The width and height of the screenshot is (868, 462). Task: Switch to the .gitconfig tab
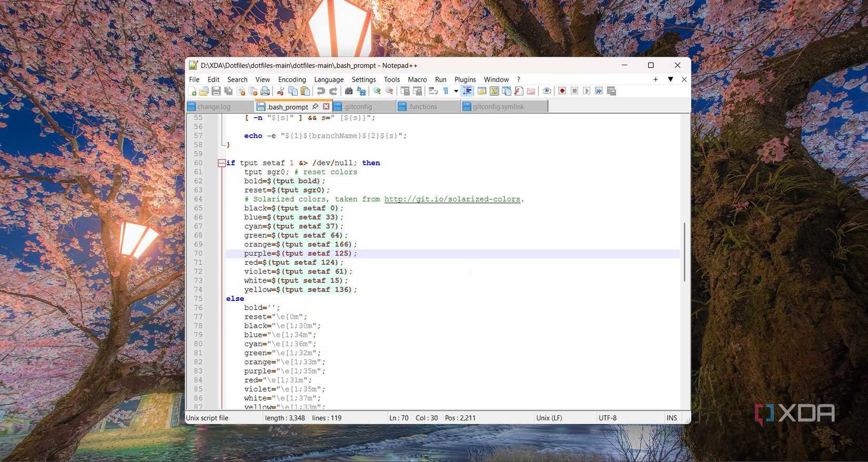[x=358, y=107]
